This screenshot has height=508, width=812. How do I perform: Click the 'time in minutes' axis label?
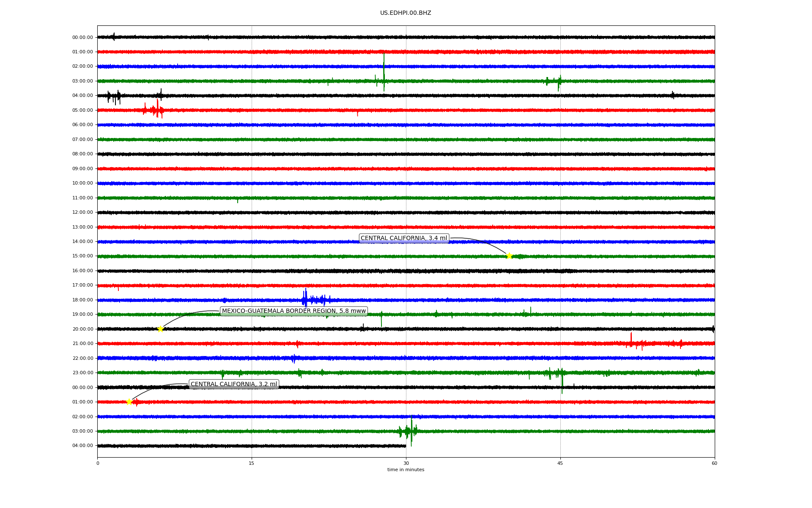tap(406, 470)
